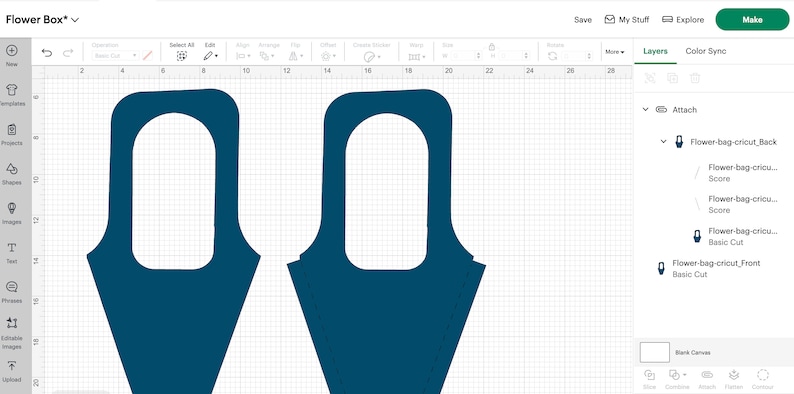Redo the last action
The width and height of the screenshot is (794, 394).
(x=68, y=53)
